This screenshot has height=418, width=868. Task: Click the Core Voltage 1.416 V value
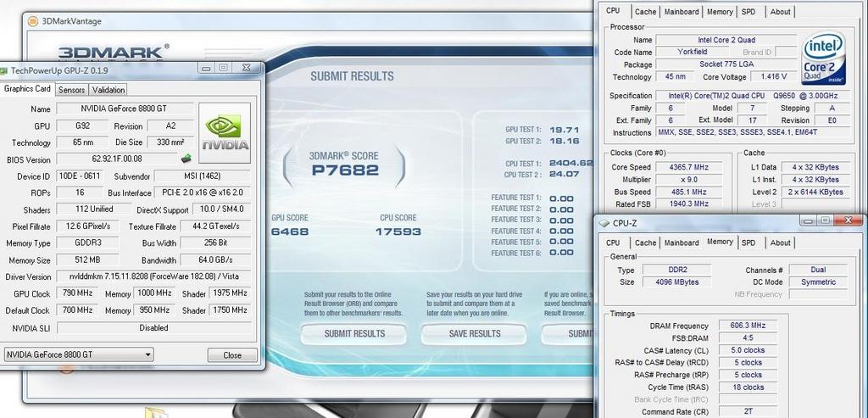tap(772, 77)
